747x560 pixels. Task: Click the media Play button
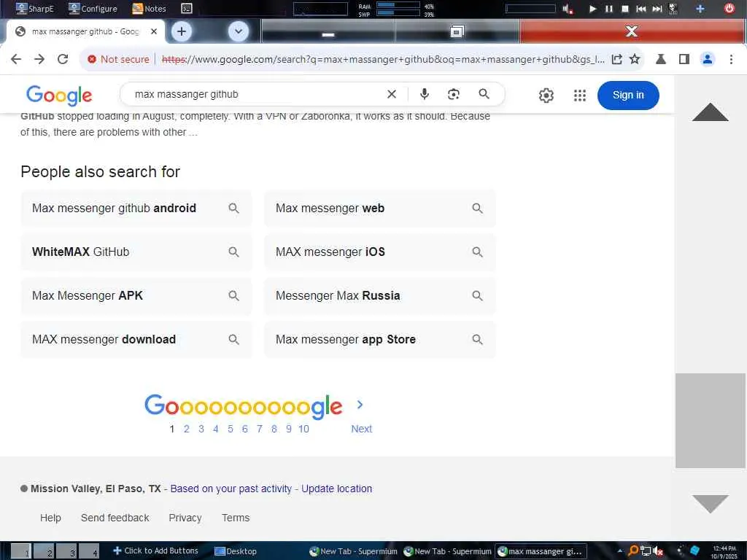592,9
